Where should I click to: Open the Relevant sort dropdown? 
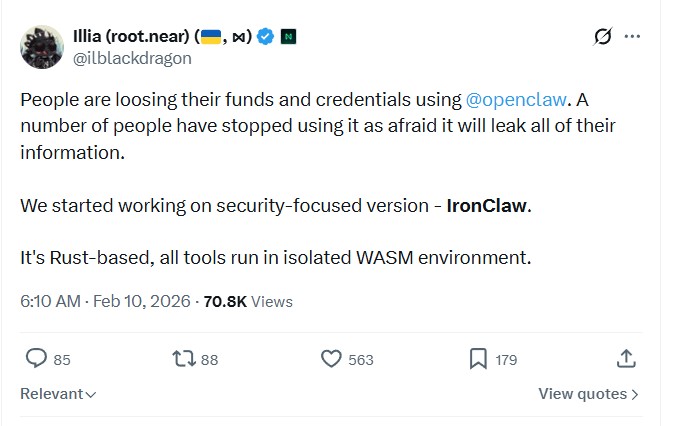(x=58, y=394)
